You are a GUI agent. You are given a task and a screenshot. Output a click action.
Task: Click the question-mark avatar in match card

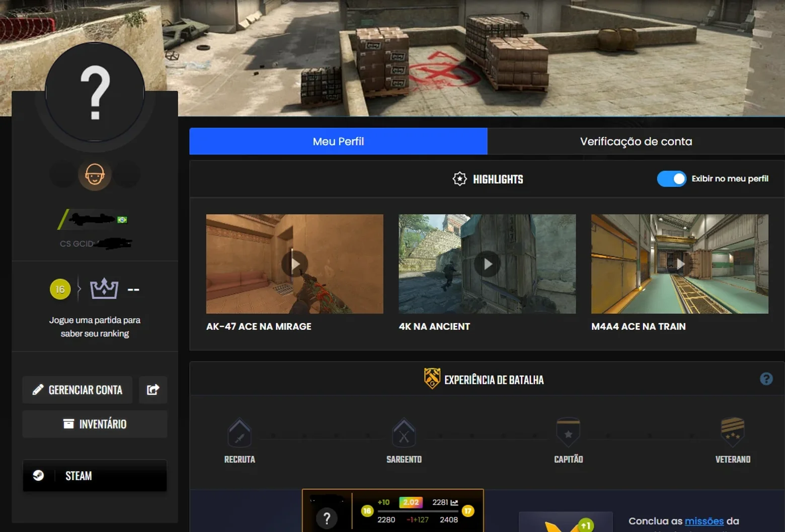tap(327, 518)
